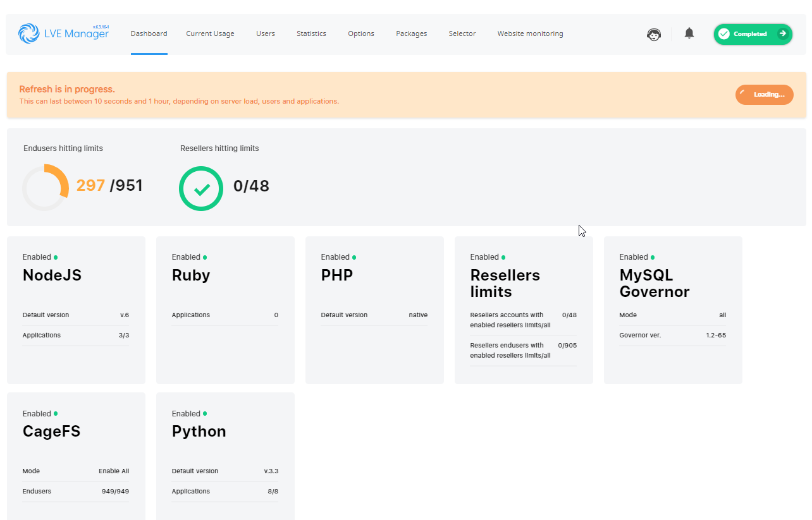Select the Python card

pyautogui.click(x=225, y=455)
